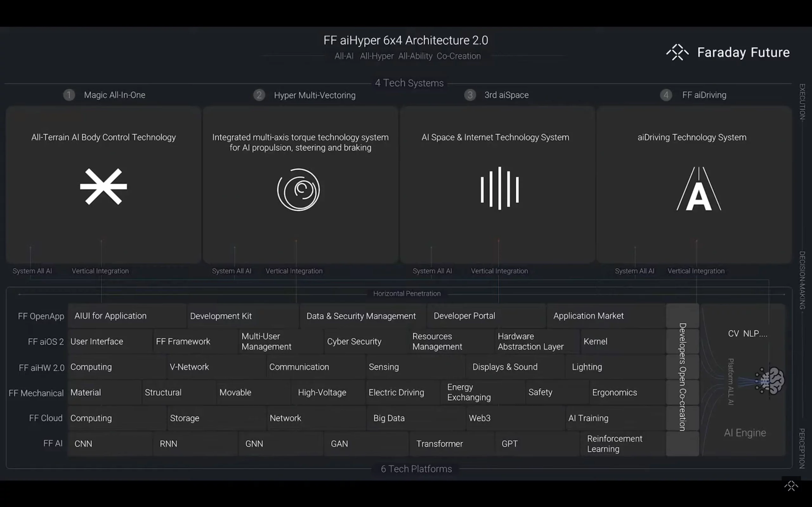
Task: Select the Application Market tile
Action: pyautogui.click(x=606, y=316)
